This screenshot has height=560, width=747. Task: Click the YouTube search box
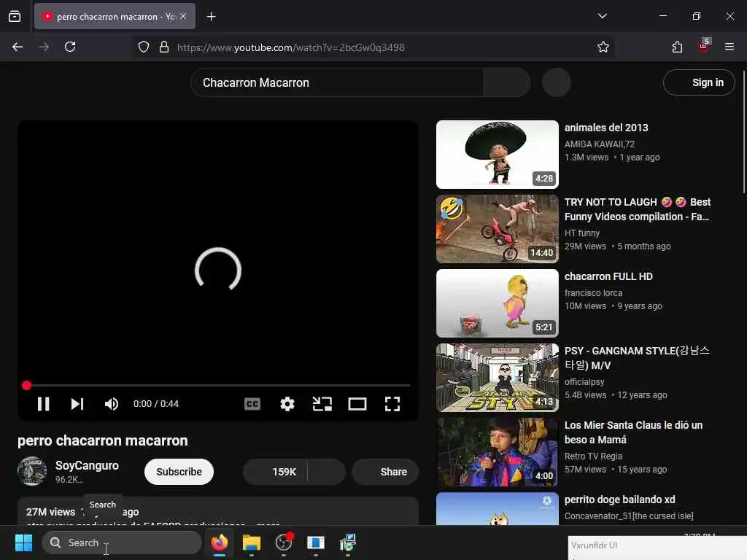pos(337,83)
